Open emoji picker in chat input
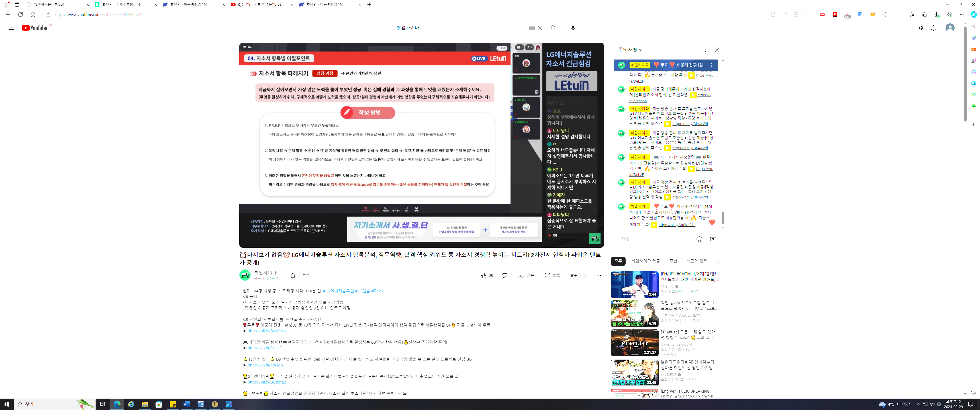Image resolution: width=980 pixels, height=410 pixels. tap(699, 239)
